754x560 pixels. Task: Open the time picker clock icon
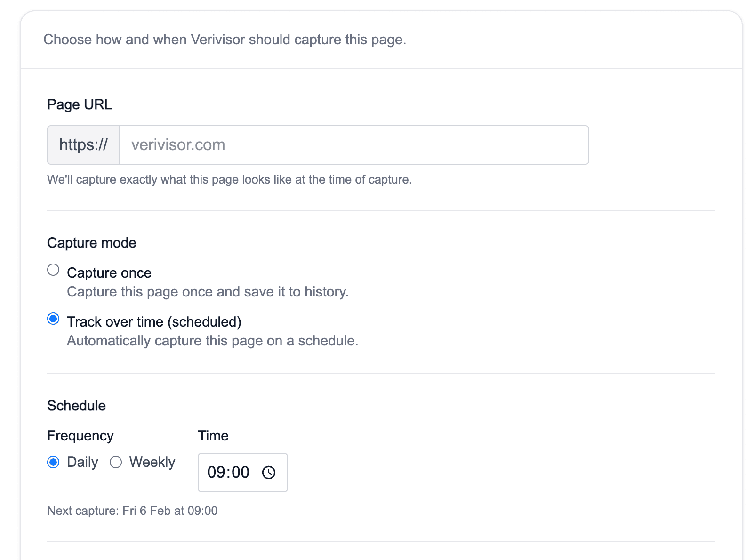point(269,472)
